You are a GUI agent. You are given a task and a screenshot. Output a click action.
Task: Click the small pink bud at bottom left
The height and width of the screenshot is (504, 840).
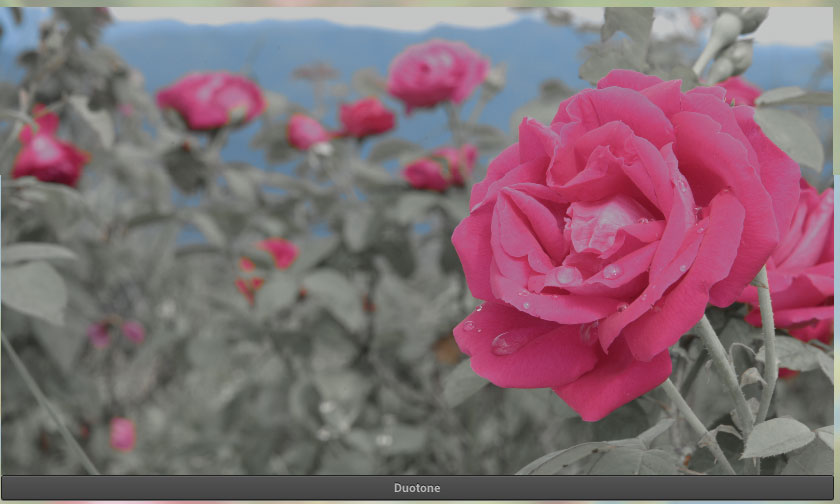point(122,434)
